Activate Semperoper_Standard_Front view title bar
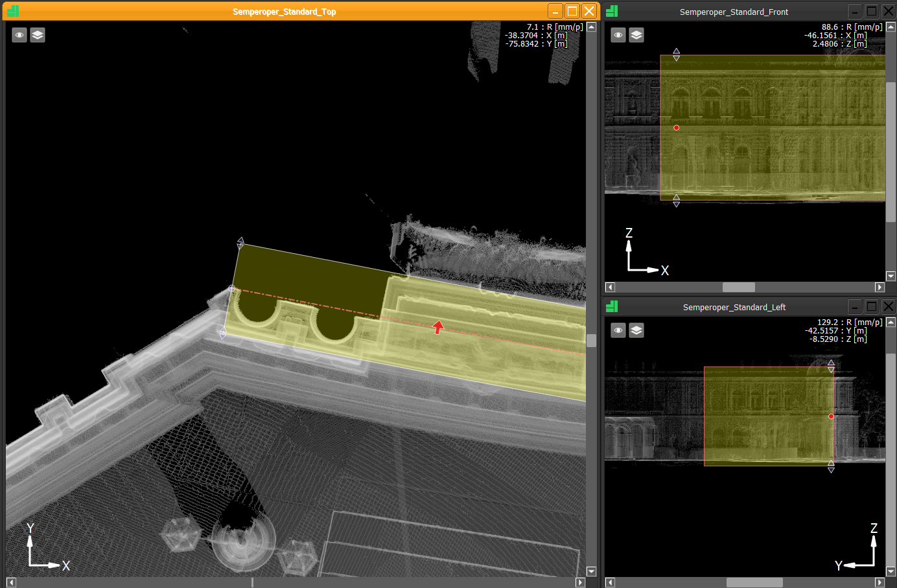Screen dimensions: 897x588 coord(733,12)
